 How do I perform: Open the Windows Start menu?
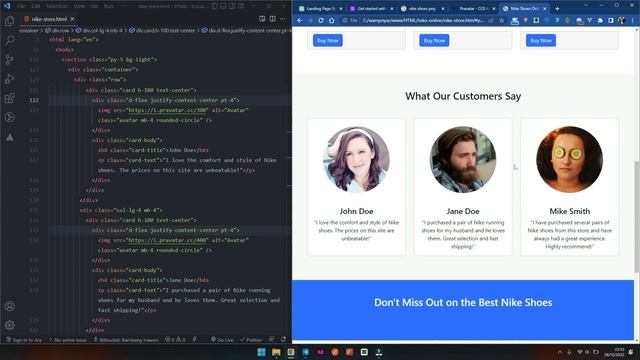coord(261,352)
